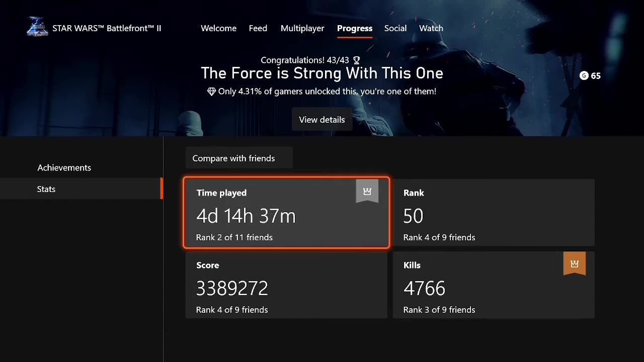Click the Star Wars Battlefront II game icon

click(x=37, y=28)
